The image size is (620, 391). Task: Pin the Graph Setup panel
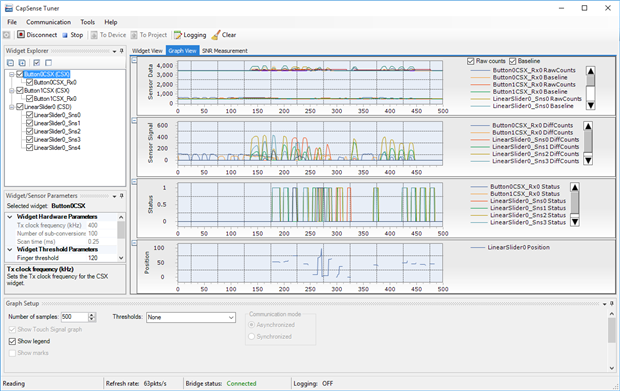pos(612,304)
